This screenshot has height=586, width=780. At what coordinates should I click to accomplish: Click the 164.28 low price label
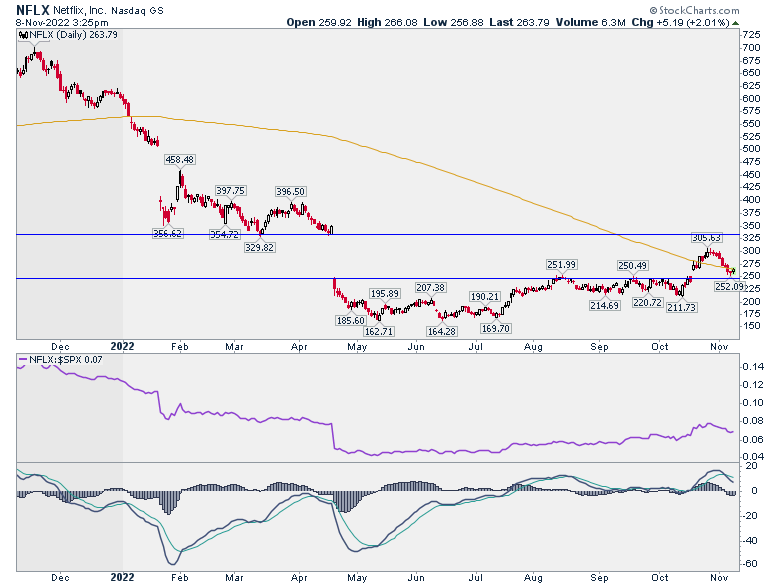coord(442,331)
